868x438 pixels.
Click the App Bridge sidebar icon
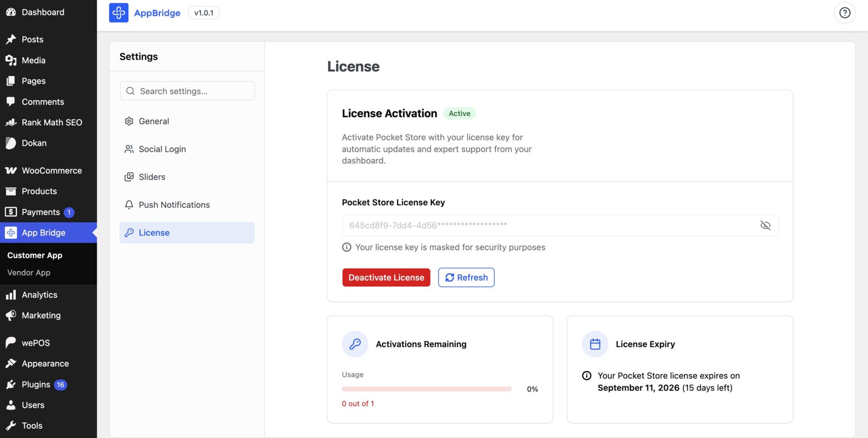point(11,233)
